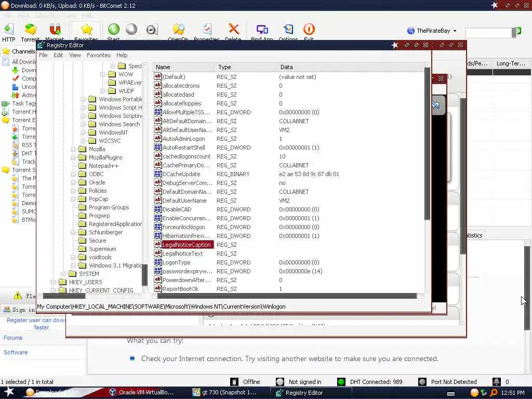Open the Properties toolbar icon
This screenshot has height=399, width=532.
207,30
